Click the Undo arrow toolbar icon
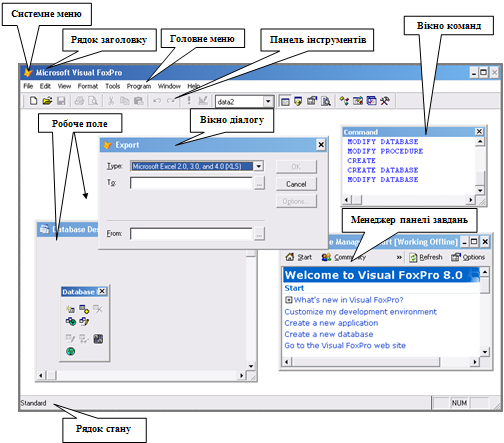 click(x=157, y=101)
